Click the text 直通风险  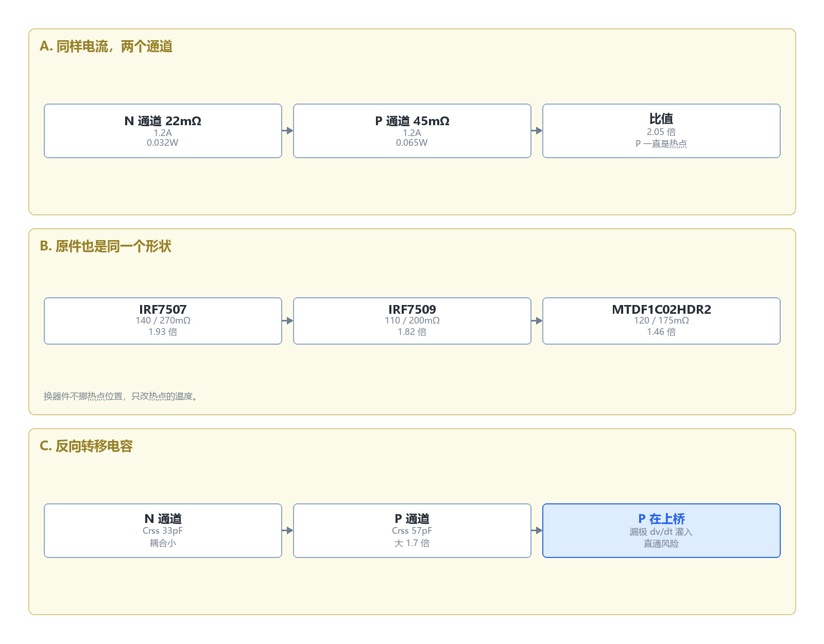(661, 544)
